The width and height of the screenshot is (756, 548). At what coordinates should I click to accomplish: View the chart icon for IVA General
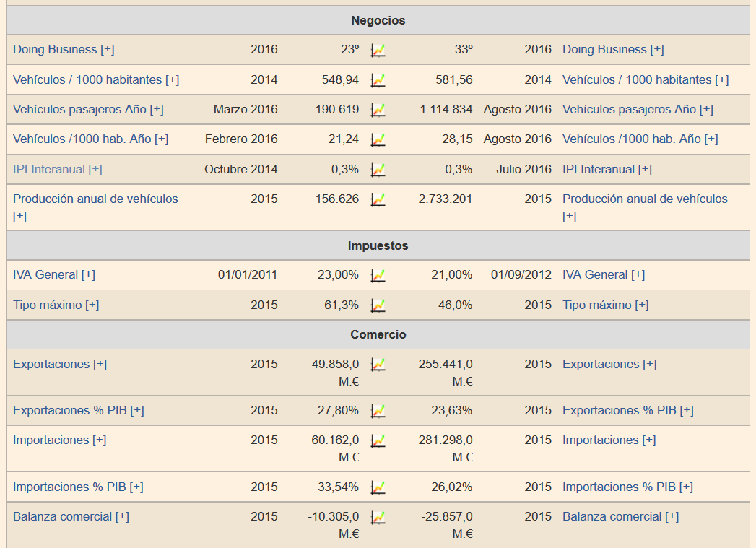(x=378, y=275)
